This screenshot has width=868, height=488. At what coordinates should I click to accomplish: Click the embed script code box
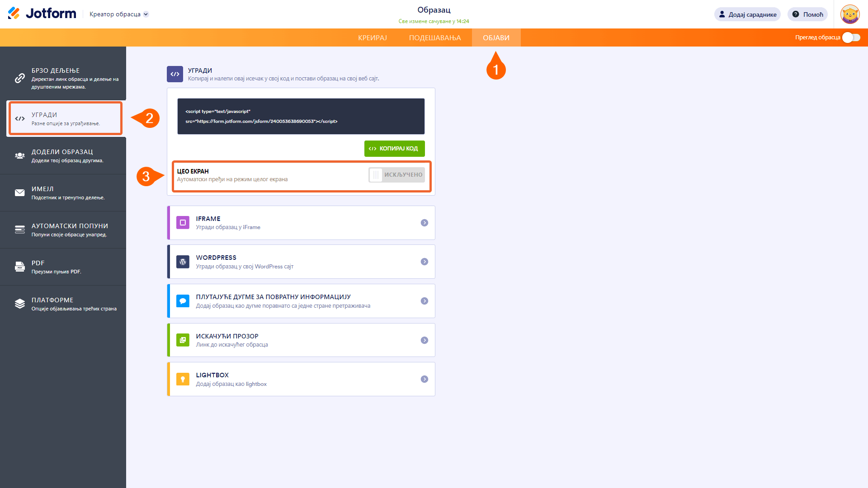(301, 117)
